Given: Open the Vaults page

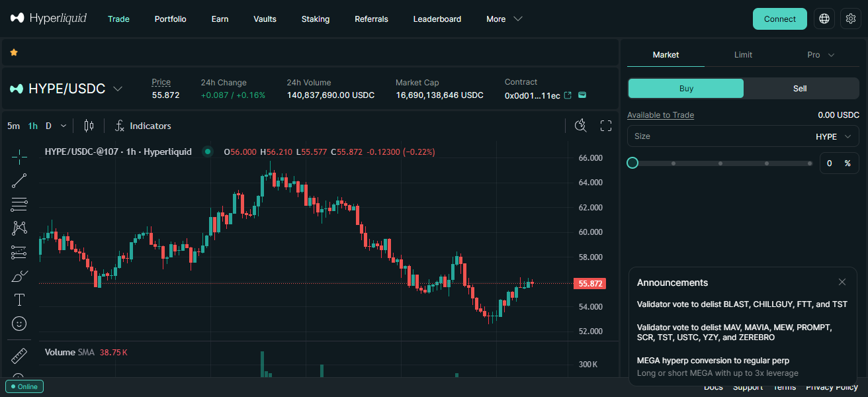Looking at the screenshot, I should (265, 19).
